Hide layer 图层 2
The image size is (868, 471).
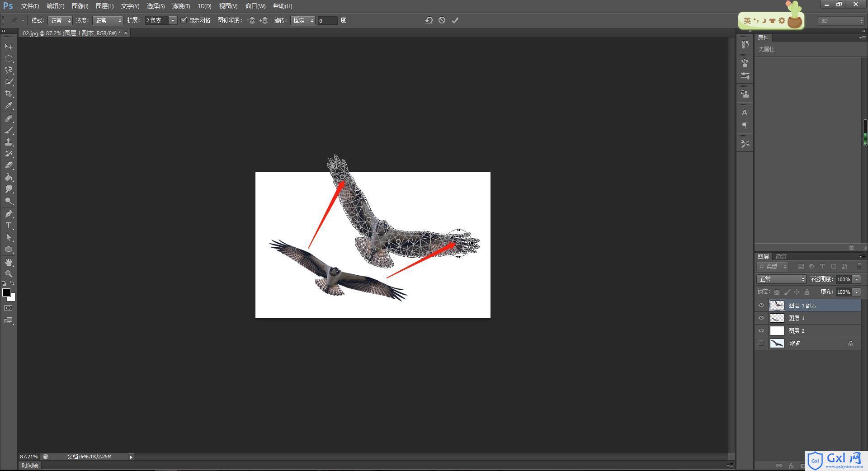coord(761,331)
